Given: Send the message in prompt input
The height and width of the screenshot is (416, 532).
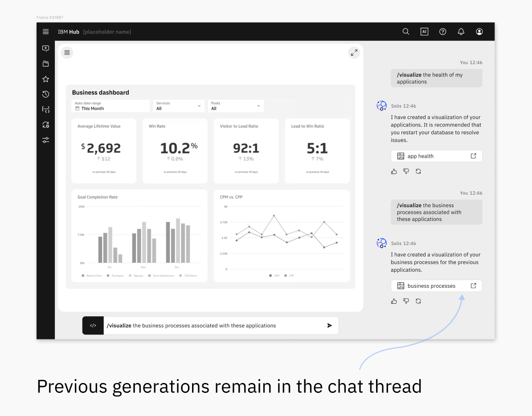Looking at the screenshot, I should point(329,326).
